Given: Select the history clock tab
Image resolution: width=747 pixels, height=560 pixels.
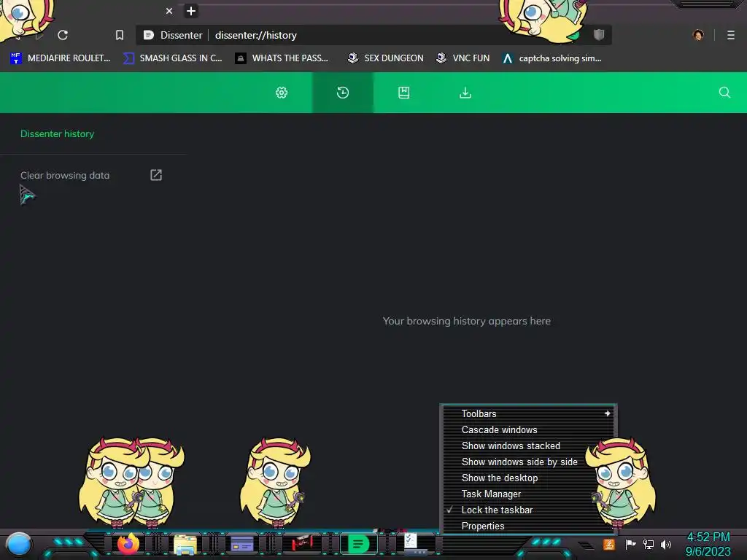Looking at the screenshot, I should coord(343,93).
